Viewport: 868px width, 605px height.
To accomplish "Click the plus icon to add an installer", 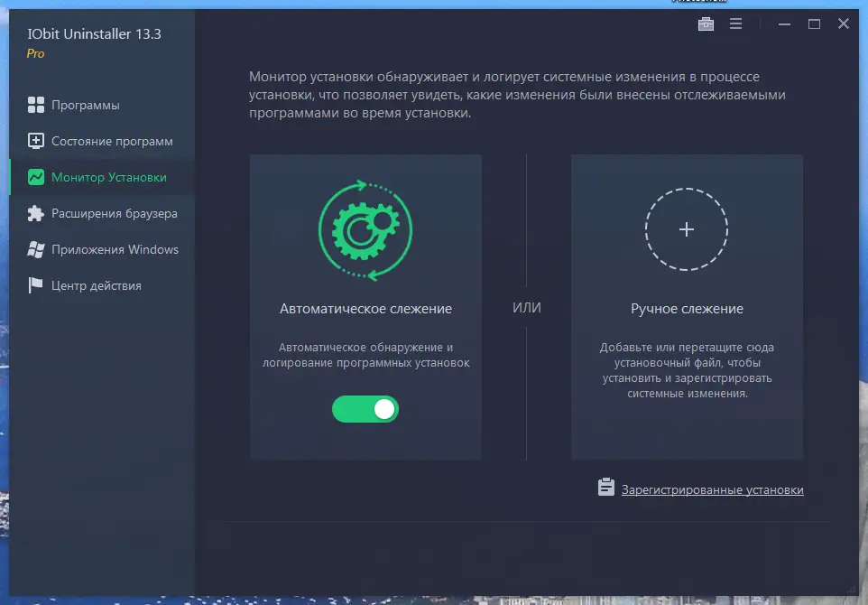I will (687, 229).
